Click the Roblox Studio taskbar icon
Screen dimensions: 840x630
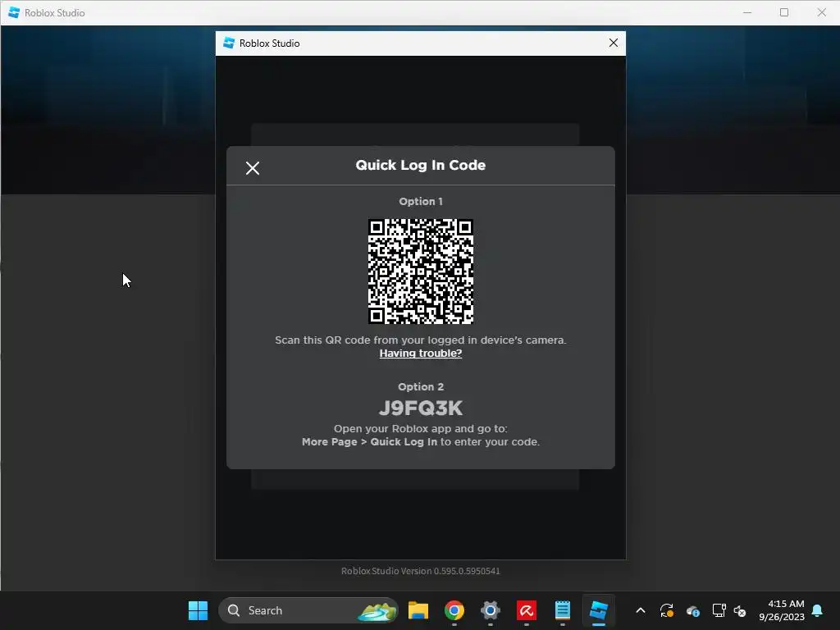(598, 610)
